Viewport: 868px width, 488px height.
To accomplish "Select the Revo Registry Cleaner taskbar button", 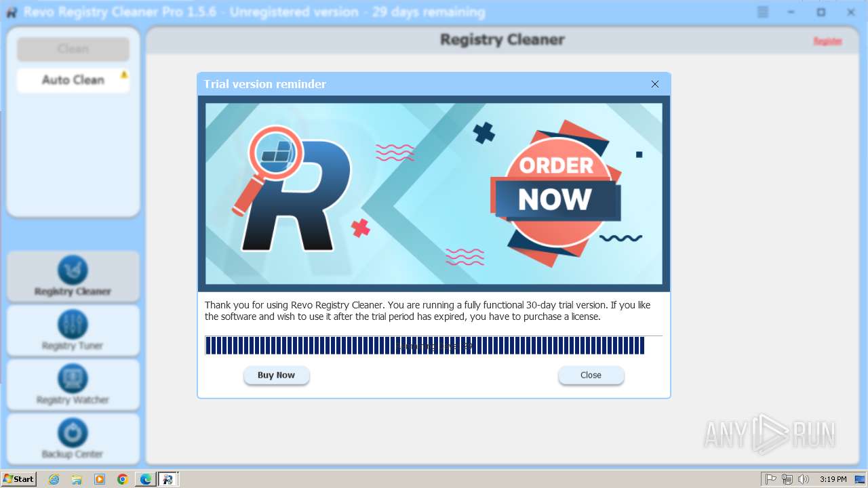I will click(168, 479).
